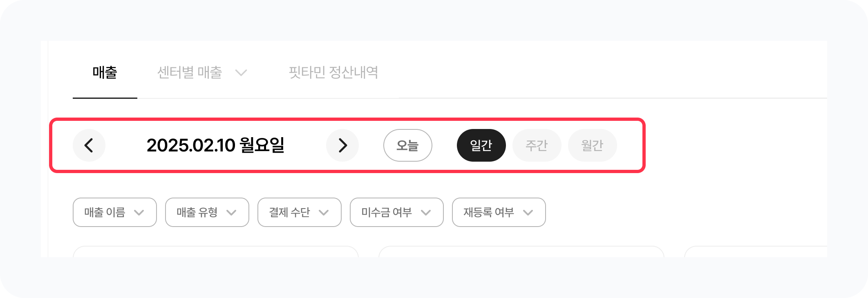Screen dimensions: 868x298
Task: Click the chevron icon in 미수금 여부 filter
Action: point(426,213)
